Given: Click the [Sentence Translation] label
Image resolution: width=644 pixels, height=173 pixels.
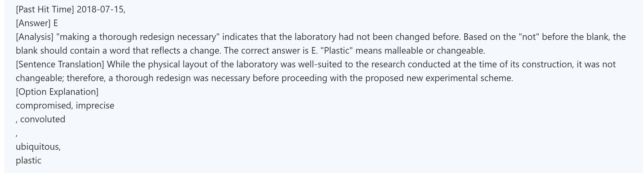Looking at the screenshot, I should click(x=60, y=64).
